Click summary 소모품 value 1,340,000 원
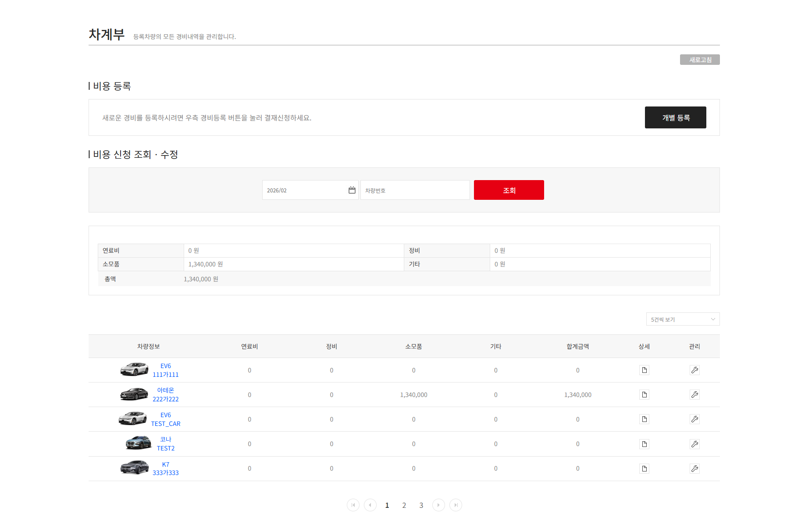The width and height of the screenshot is (812, 521). [x=206, y=264]
